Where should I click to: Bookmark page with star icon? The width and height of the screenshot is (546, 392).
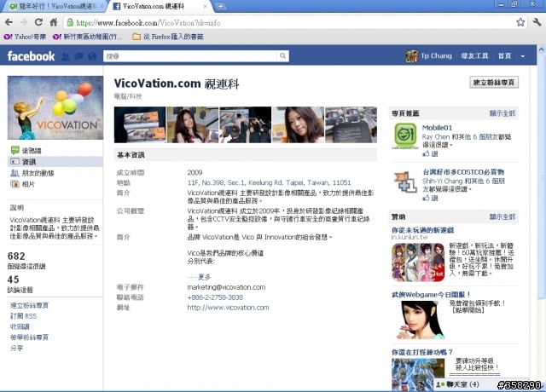click(x=520, y=23)
